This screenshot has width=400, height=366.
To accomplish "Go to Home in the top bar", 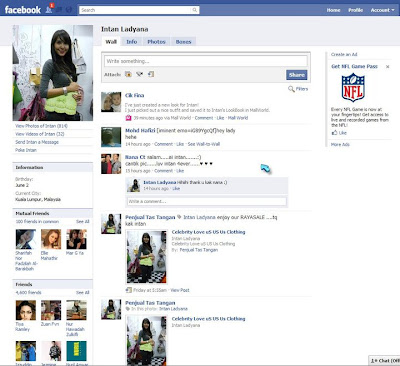I will click(333, 10).
